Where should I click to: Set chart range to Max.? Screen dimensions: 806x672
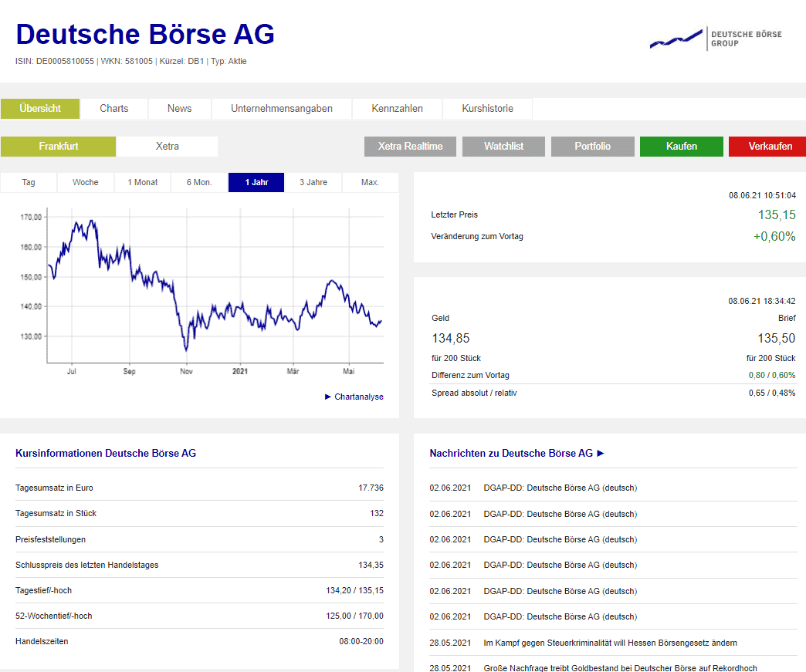pyautogui.click(x=370, y=182)
